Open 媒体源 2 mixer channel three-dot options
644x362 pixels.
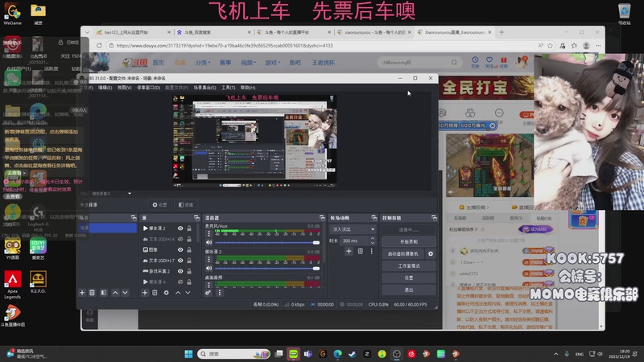point(208,259)
